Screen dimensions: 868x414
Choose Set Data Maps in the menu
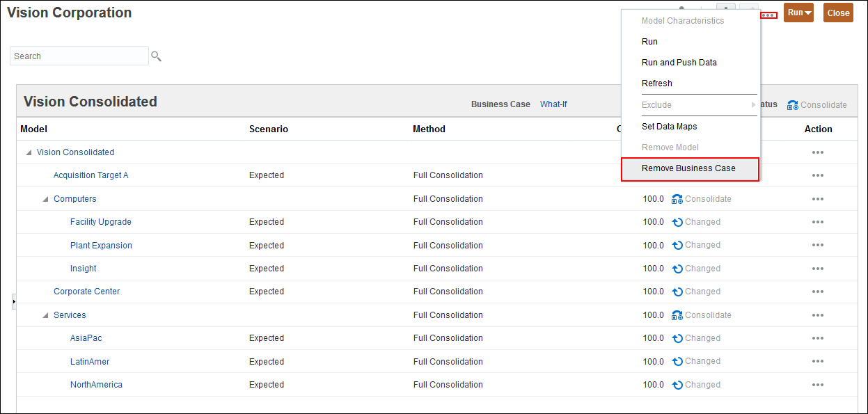(669, 126)
